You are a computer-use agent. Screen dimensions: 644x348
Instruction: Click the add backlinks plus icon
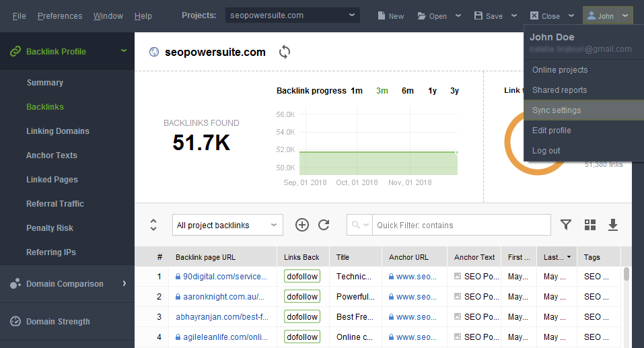pyautogui.click(x=302, y=225)
